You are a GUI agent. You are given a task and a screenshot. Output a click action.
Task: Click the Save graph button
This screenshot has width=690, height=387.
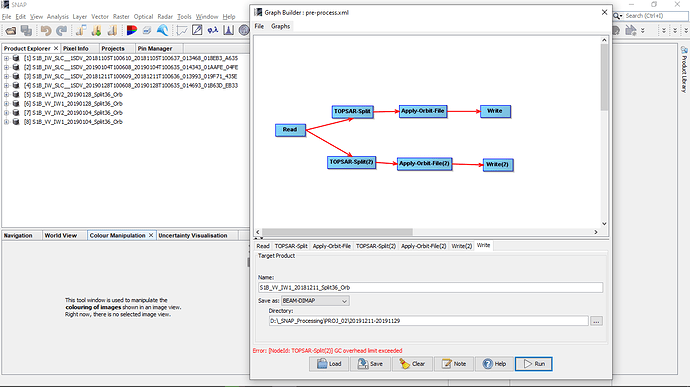click(370, 364)
